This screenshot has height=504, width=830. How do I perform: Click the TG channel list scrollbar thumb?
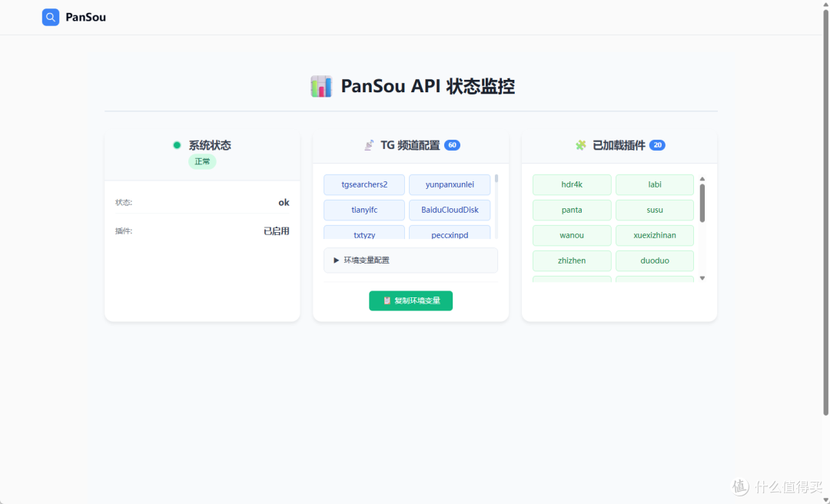[x=496, y=178]
